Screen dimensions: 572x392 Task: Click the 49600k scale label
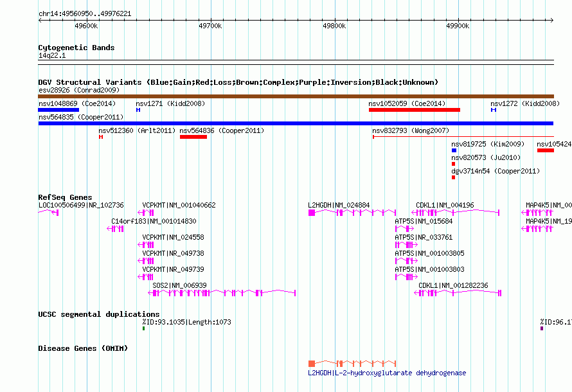86,26
